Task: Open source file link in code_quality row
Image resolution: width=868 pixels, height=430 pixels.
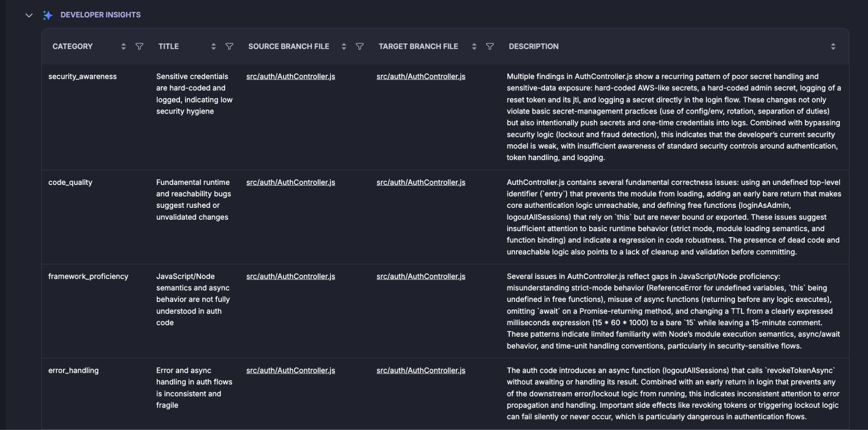Action: pos(291,182)
